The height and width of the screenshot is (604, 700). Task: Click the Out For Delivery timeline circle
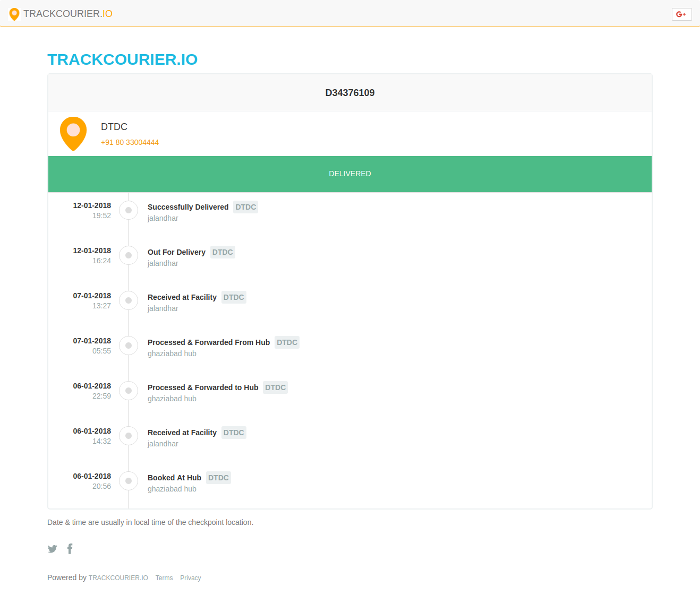(129, 255)
